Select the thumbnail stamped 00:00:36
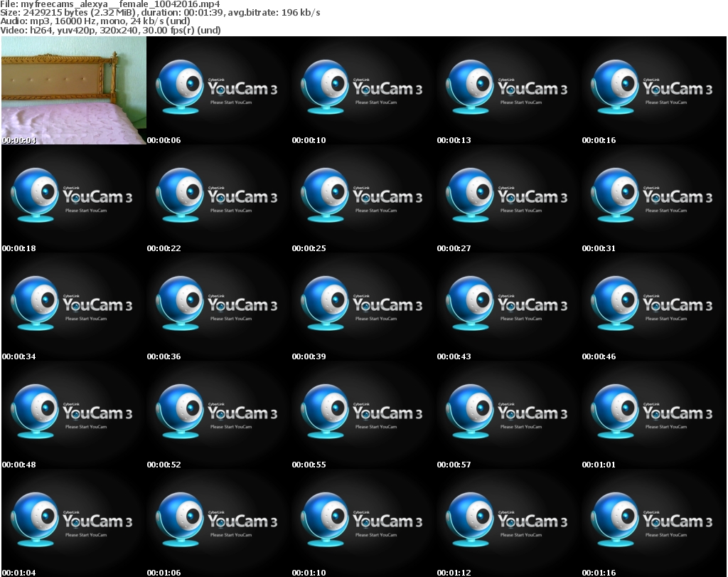 [x=219, y=307]
